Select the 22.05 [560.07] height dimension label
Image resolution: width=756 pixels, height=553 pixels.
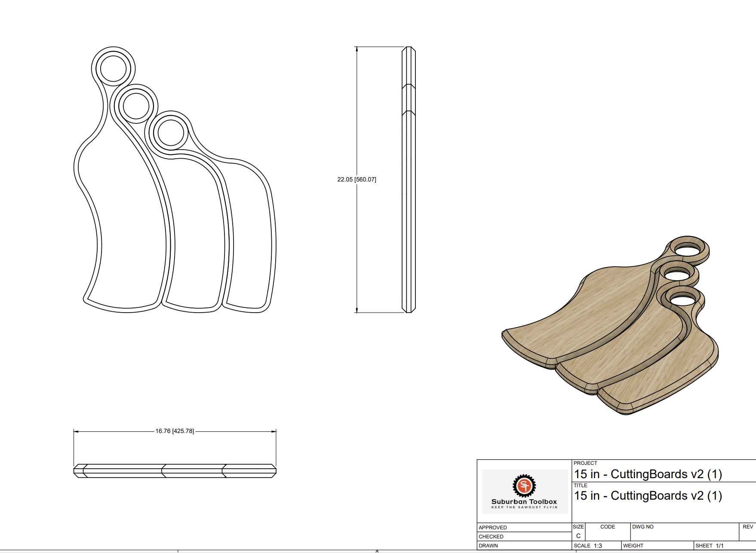click(356, 179)
